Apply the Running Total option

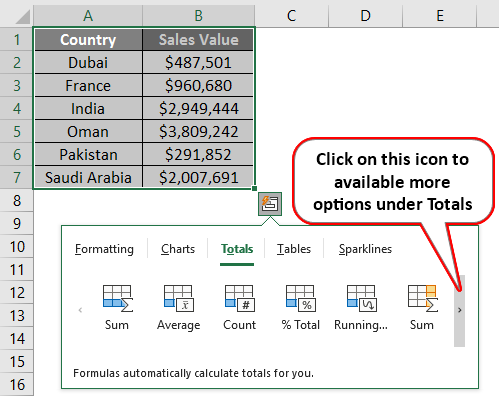(x=361, y=307)
